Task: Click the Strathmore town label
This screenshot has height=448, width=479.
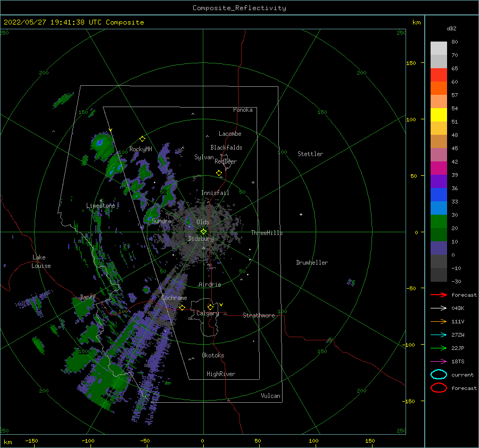Action: point(259,315)
